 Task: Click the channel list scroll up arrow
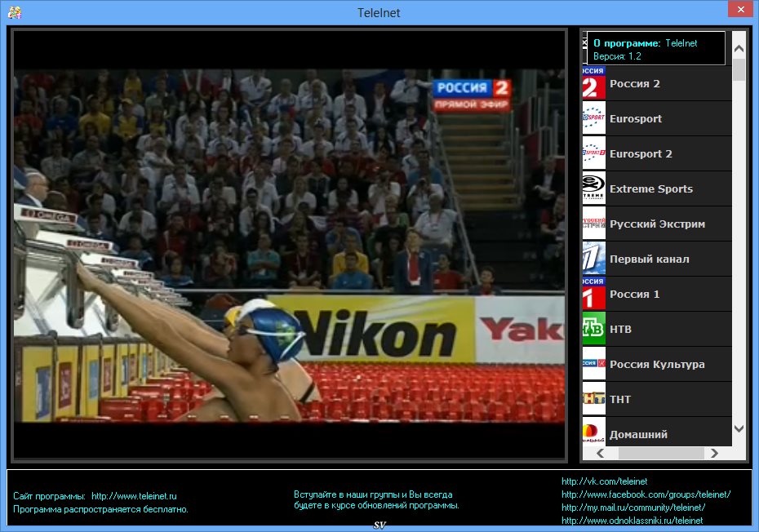point(739,48)
